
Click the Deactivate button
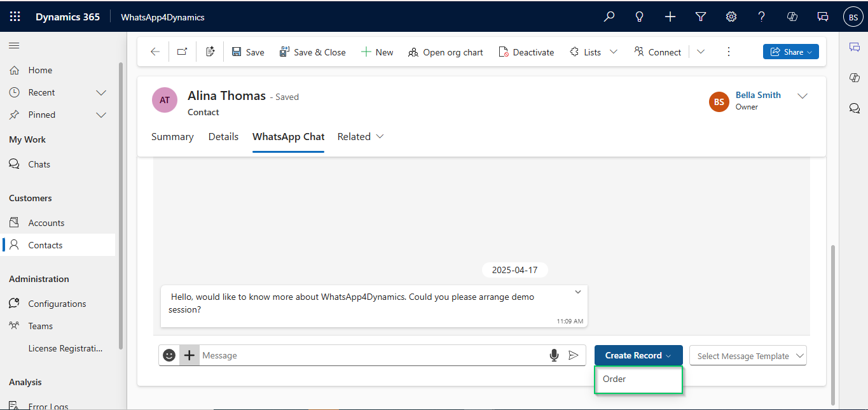tap(527, 52)
